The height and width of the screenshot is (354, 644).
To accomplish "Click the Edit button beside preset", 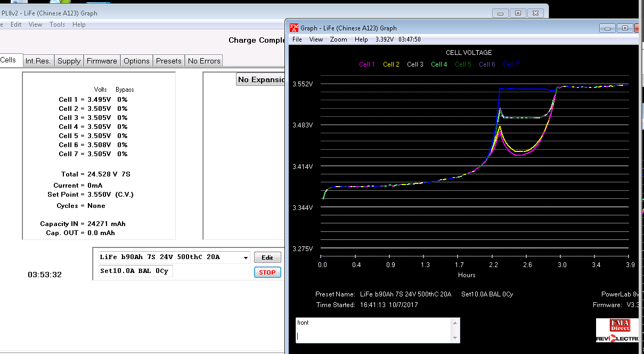I will [267, 258].
